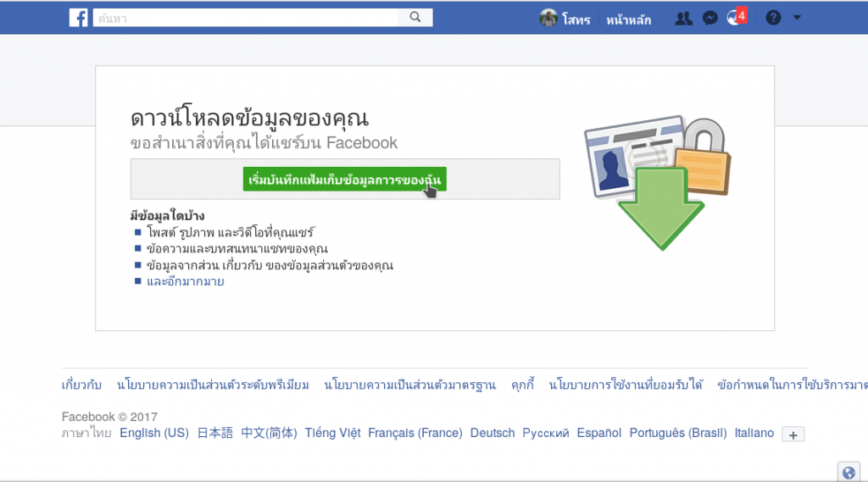The width and height of the screenshot is (868, 482).
Task: Open the คุกกี้ footer link
Action: pyautogui.click(x=522, y=385)
